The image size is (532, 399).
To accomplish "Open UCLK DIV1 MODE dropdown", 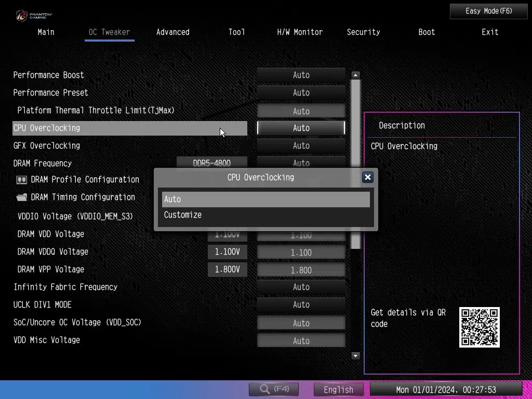I will [x=301, y=305].
